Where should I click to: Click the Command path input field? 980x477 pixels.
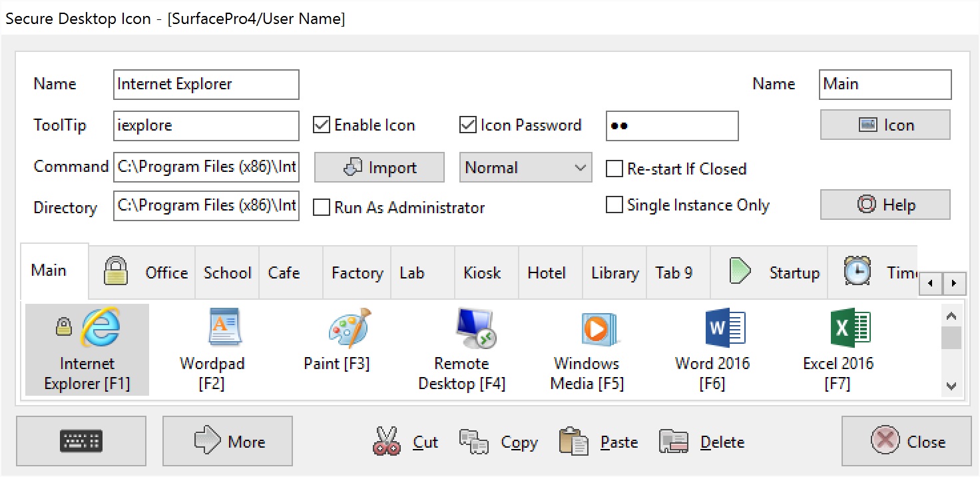[x=206, y=167]
